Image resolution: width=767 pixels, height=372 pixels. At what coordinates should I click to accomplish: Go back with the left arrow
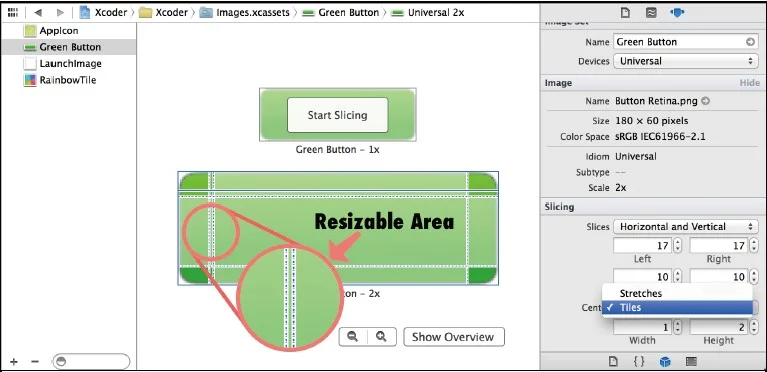click(38, 13)
